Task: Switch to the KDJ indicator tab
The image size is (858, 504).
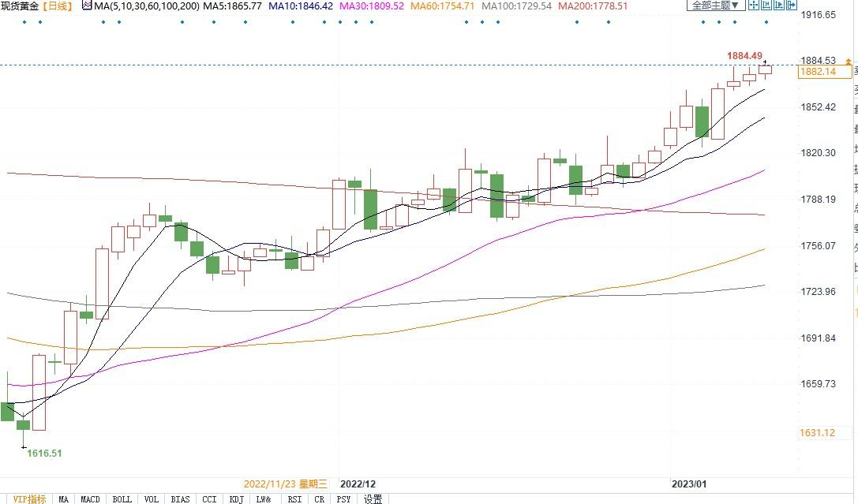Action: pyautogui.click(x=236, y=498)
